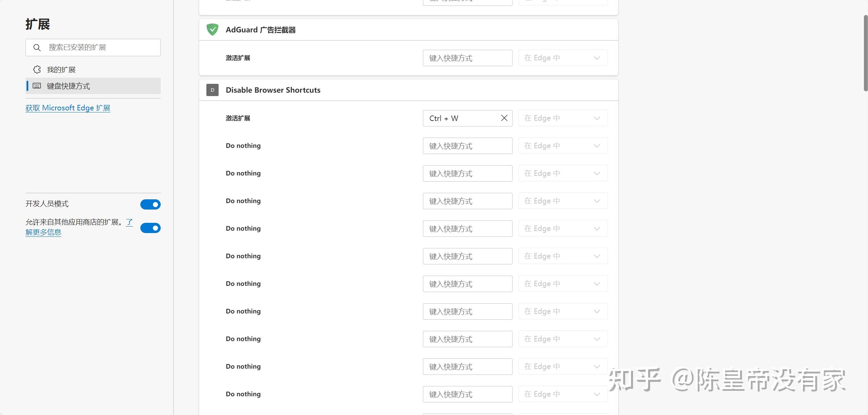This screenshot has height=415, width=868.
Task: Click AdGuard 激活扩展 shortcut field
Action: (x=467, y=58)
